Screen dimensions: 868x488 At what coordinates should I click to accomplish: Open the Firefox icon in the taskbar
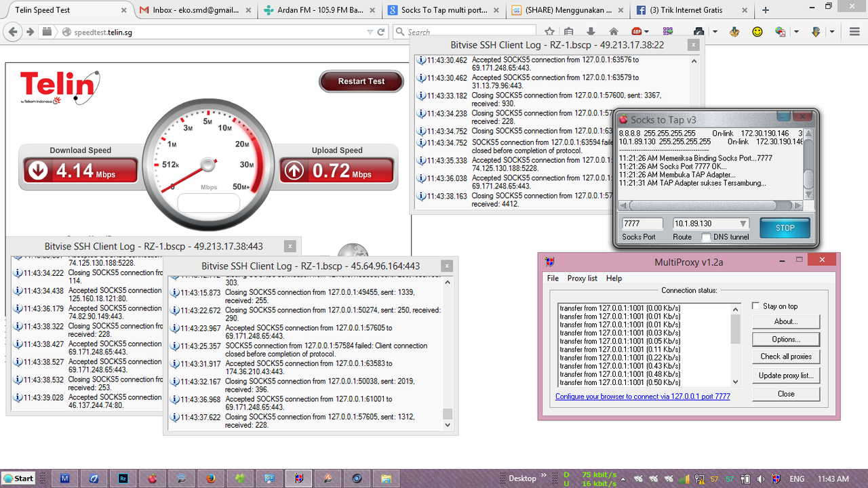(211, 479)
